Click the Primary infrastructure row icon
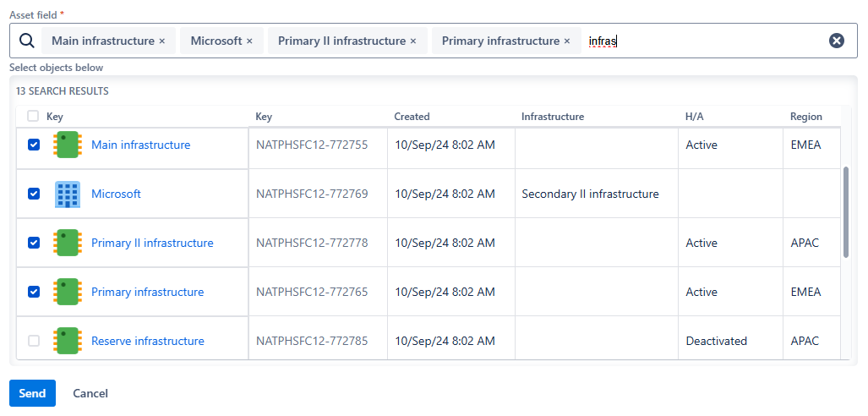Screen dimensions: 868x416 tap(67, 292)
